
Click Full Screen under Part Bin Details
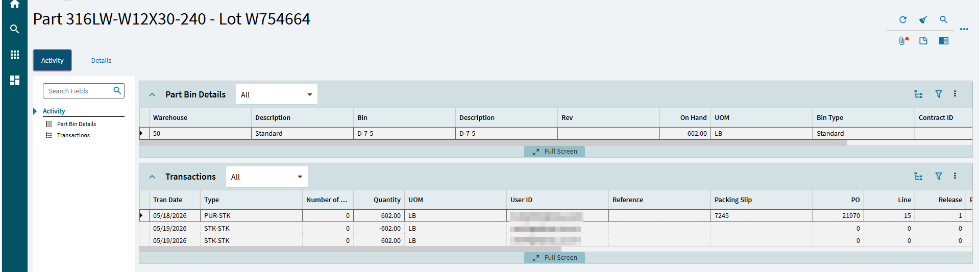[554, 152]
